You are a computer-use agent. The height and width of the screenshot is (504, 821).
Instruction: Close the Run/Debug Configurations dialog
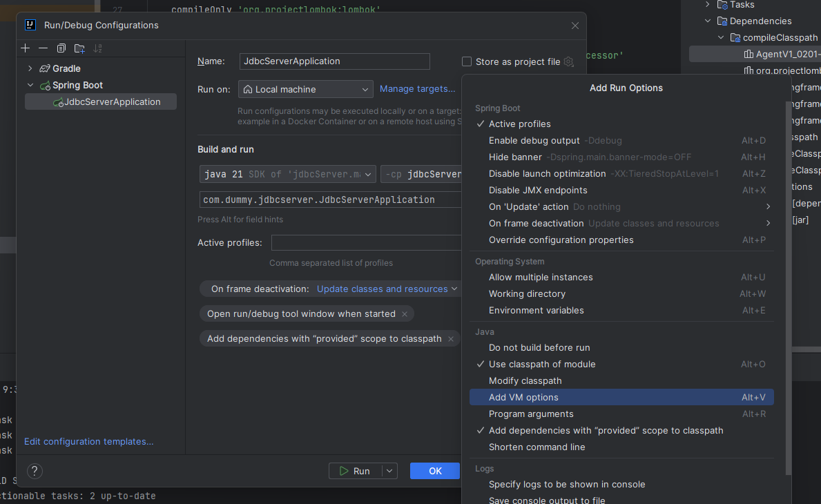(575, 26)
